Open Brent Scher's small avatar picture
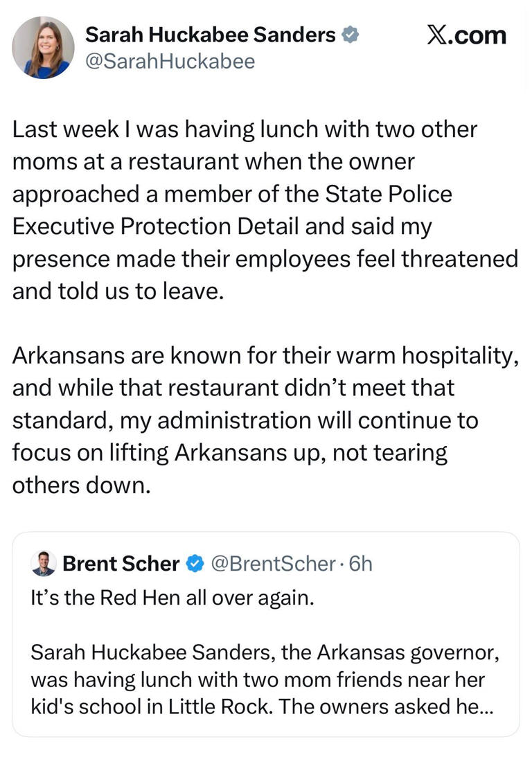The image size is (532, 757). pos(44,564)
